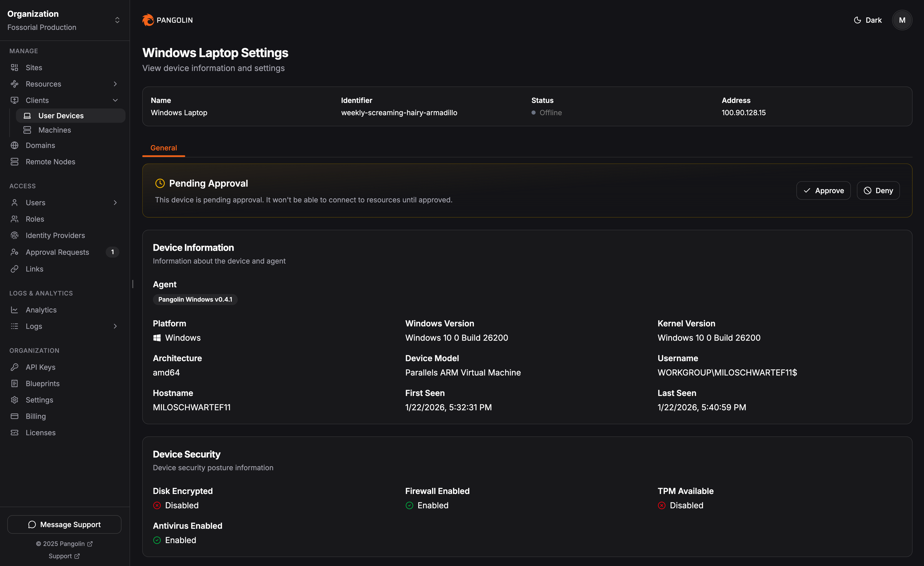The image size is (924, 566).
Task: Open the Support link in footer
Action: click(x=64, y=556)
